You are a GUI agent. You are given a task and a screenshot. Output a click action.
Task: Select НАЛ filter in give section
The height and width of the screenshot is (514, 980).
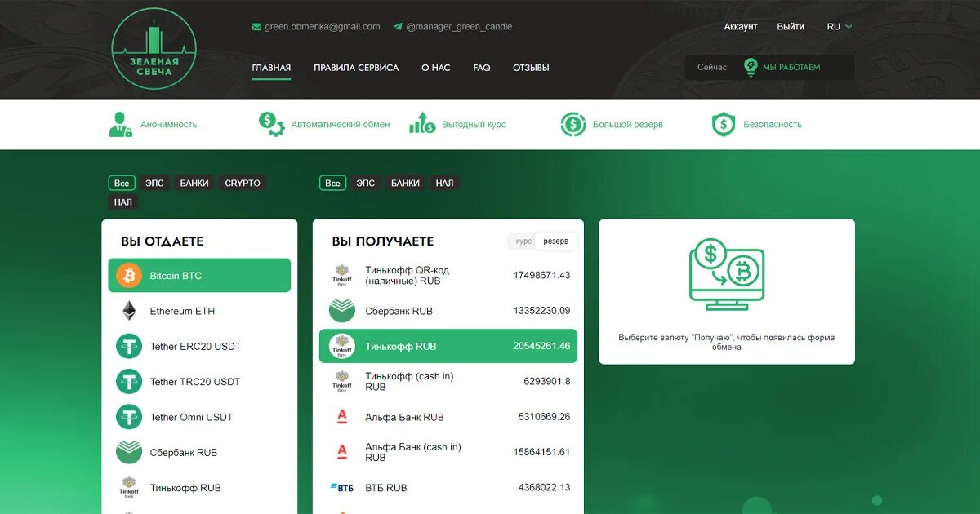click(x=123, y=202)
